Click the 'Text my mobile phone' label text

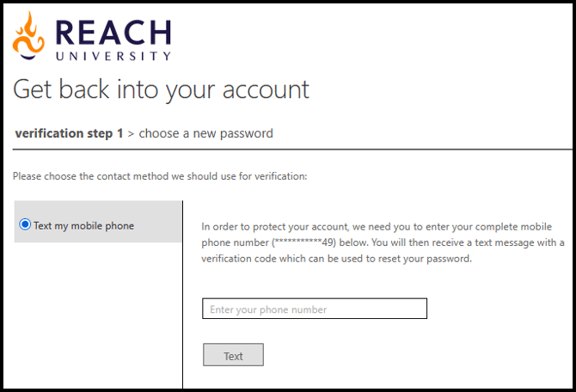point(83,225)
